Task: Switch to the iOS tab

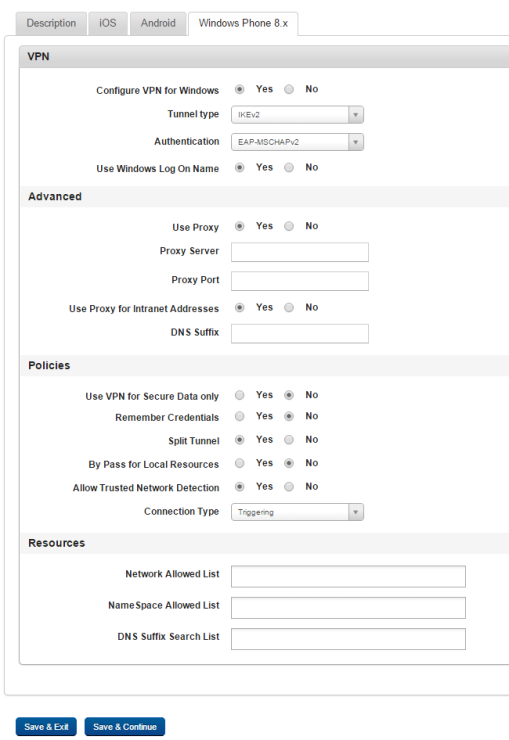Action: tap(108, 23)
